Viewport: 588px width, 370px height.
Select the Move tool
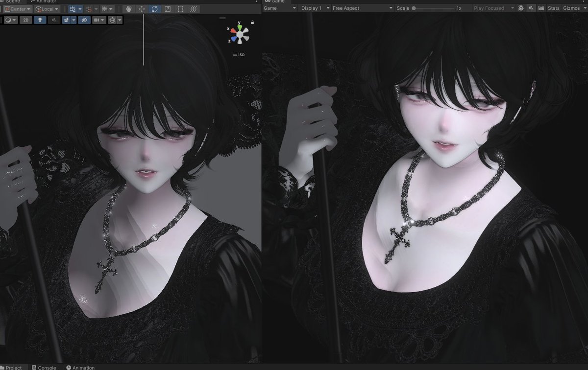(141, 9)
